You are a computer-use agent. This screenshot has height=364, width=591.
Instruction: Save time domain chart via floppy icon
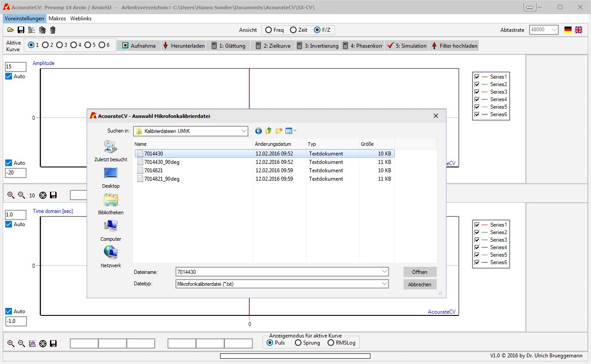point(53,344)
